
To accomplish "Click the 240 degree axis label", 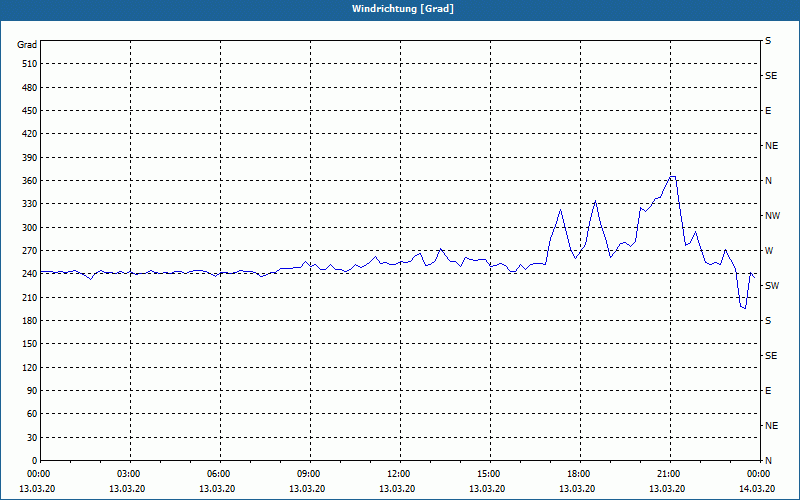I will (30, 274).
